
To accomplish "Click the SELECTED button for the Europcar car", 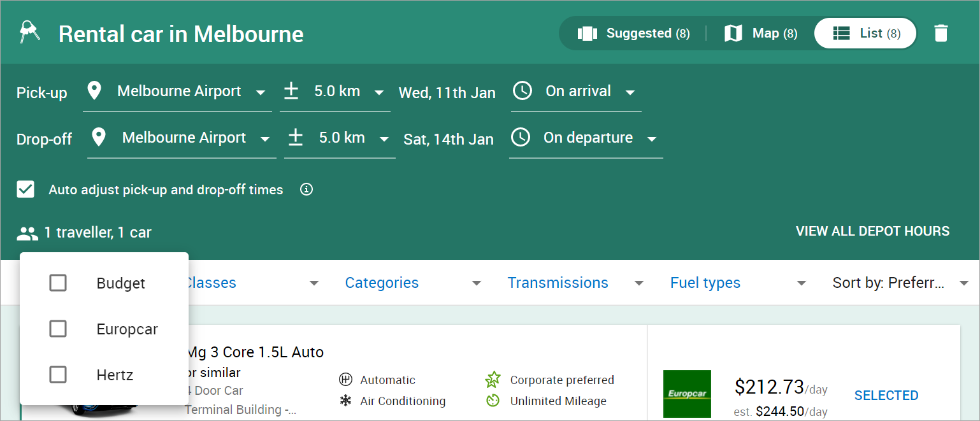I will pos(886,396).
